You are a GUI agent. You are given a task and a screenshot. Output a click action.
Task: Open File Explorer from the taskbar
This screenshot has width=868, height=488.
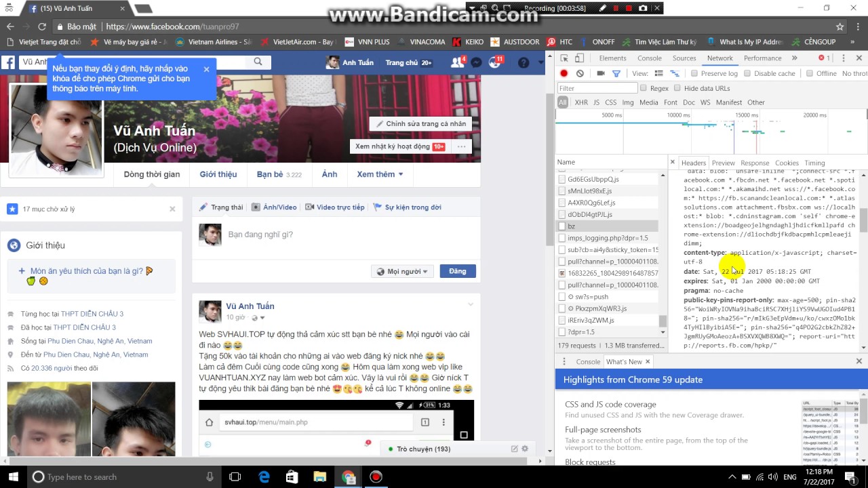[x=319, y=476]
